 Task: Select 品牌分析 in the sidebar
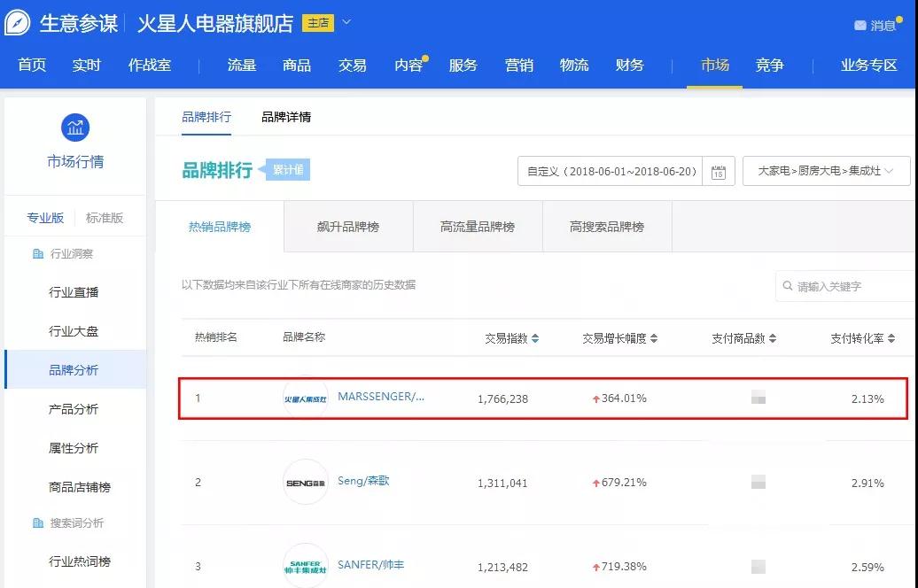pyautogui.click(x=74, y=370)
